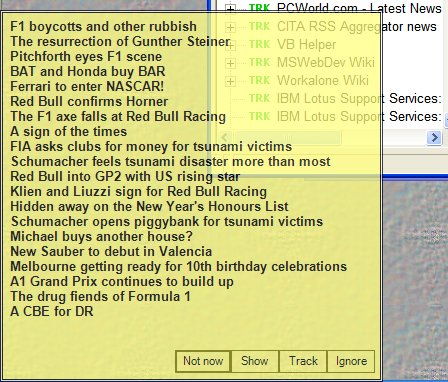Click TRK icon next to PCWorld.com
This screenshot has width=448, height=382.
pyautogui.click(x=259, y=8)
